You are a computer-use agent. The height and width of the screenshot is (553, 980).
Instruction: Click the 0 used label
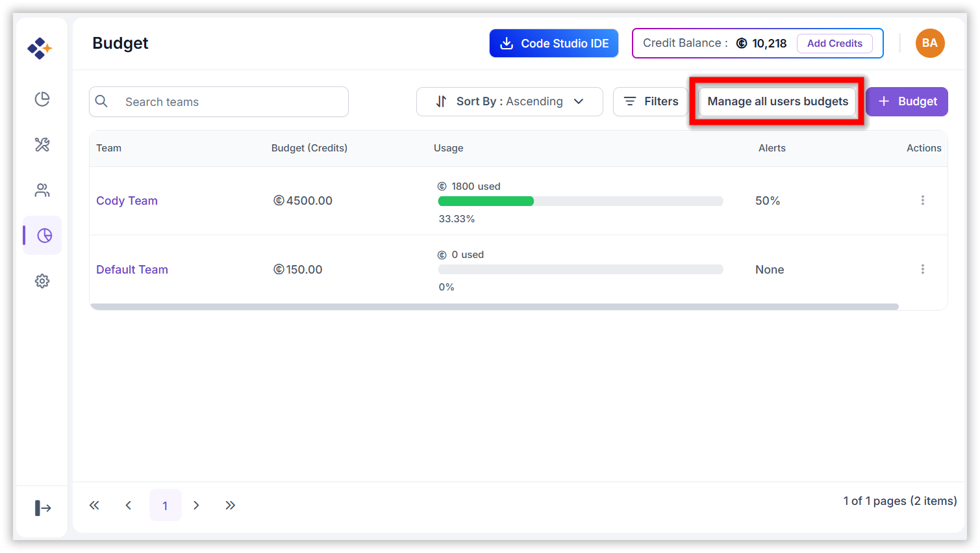[x=468, y=255]
